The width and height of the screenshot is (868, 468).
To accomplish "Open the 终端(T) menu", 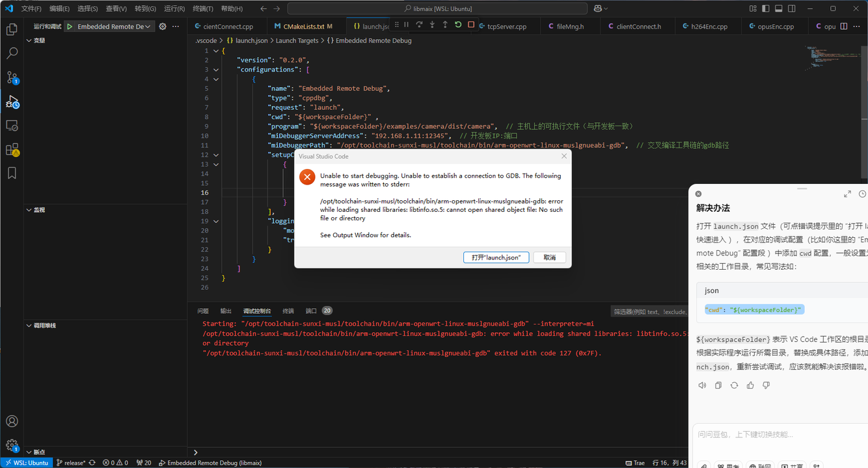I will point(203,8).
